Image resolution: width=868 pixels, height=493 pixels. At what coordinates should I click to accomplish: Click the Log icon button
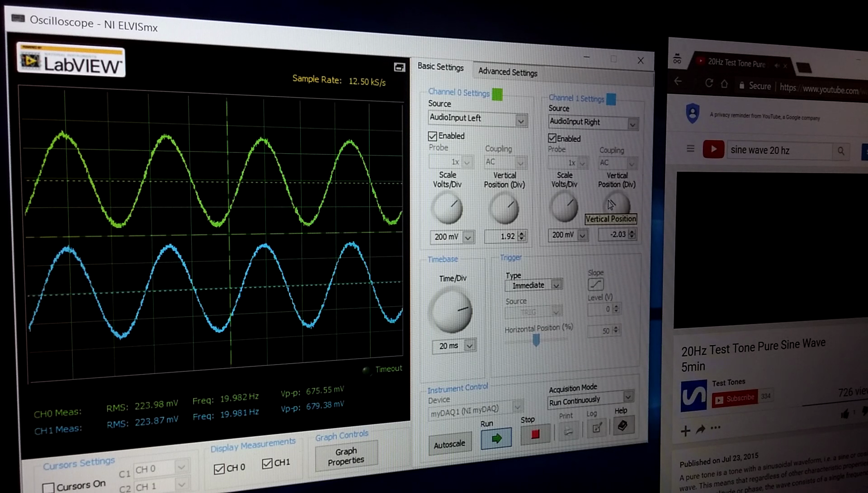pos(597,428)
